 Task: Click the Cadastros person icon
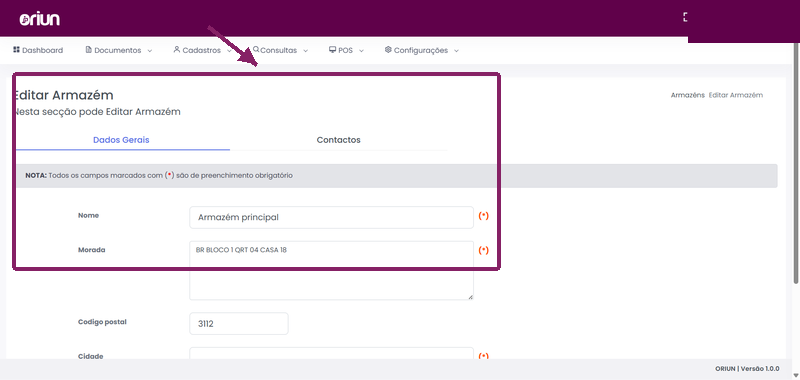point(177,49)
